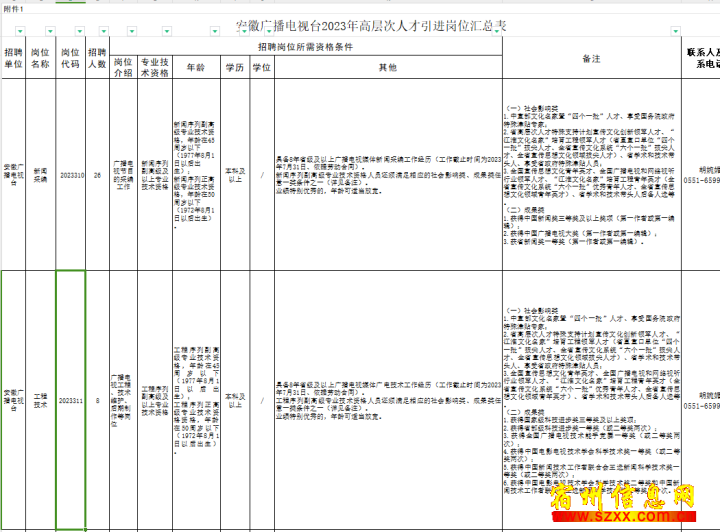Select age requirement cell in 工程技术 row
The image size is (720, 532).
point(196,400)
